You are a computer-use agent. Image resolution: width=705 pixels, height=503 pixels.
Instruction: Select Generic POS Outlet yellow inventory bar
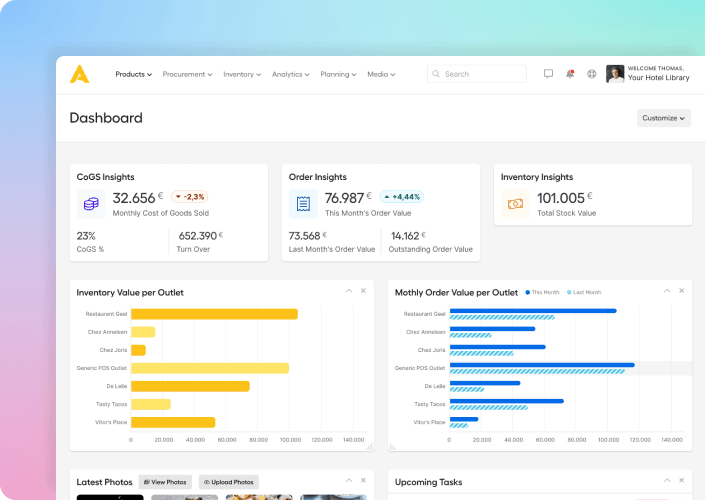[x=210, y=368]
